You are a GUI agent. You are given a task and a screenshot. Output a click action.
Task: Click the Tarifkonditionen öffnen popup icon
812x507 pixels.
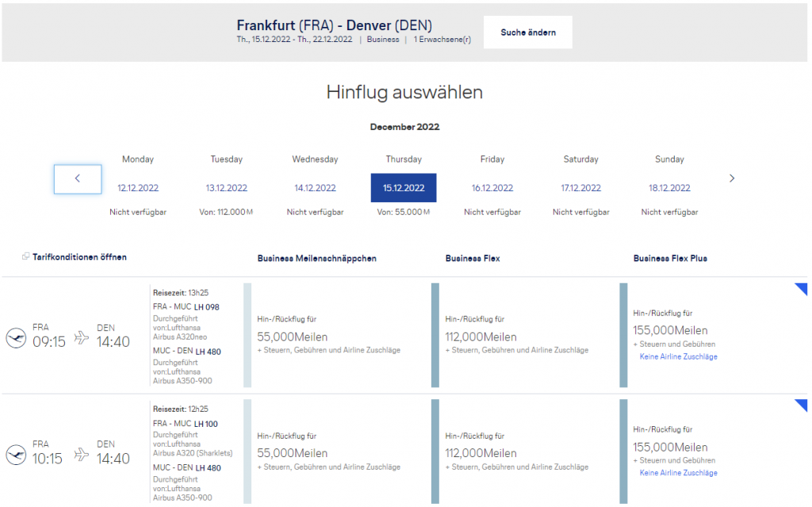(25, 256)
